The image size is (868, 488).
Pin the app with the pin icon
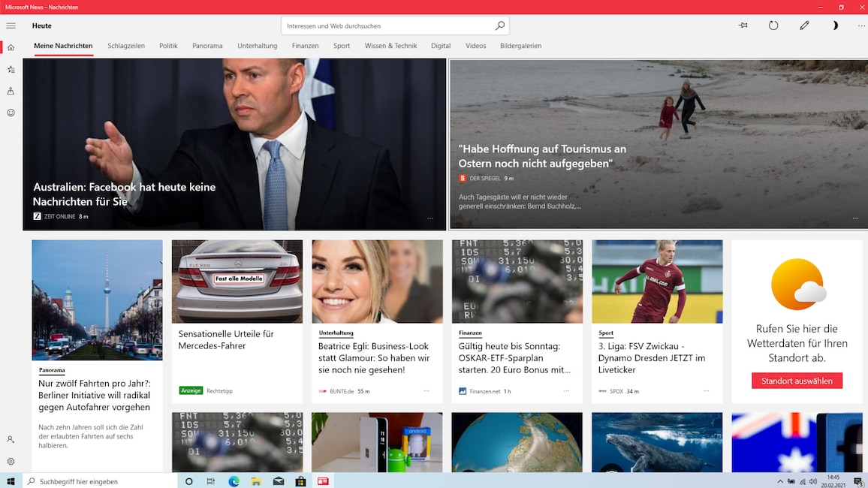pyautogui.click(x=743, y=26)
